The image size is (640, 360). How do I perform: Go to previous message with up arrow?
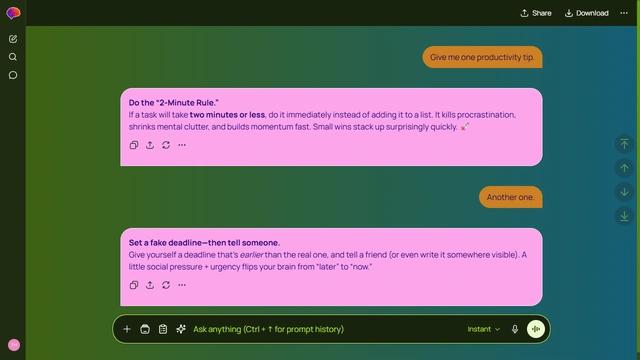pyautogui.click(x=624, y=168)
